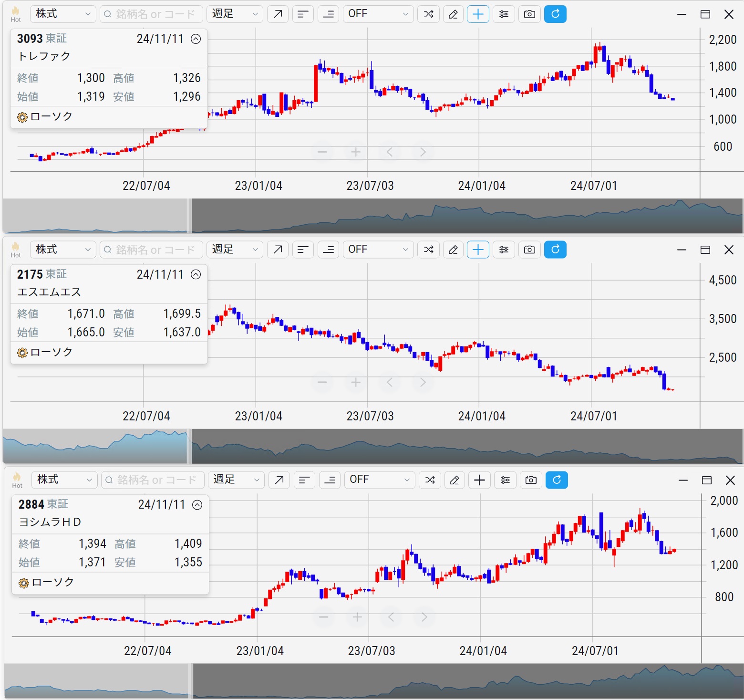Screen dimensions: 744x700
Task: Take a camera snapshot of the ヨシムラHD chart
Action: [x=531, y=480]
